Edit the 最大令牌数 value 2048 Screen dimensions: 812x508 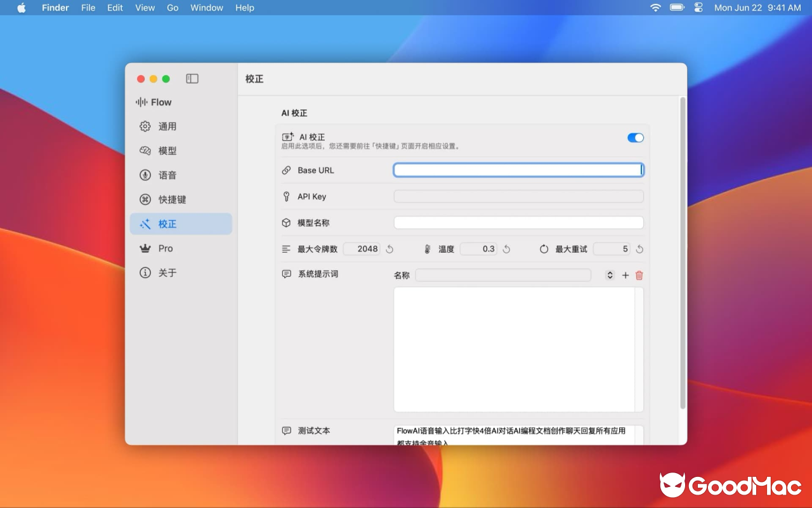pos(362,249)
